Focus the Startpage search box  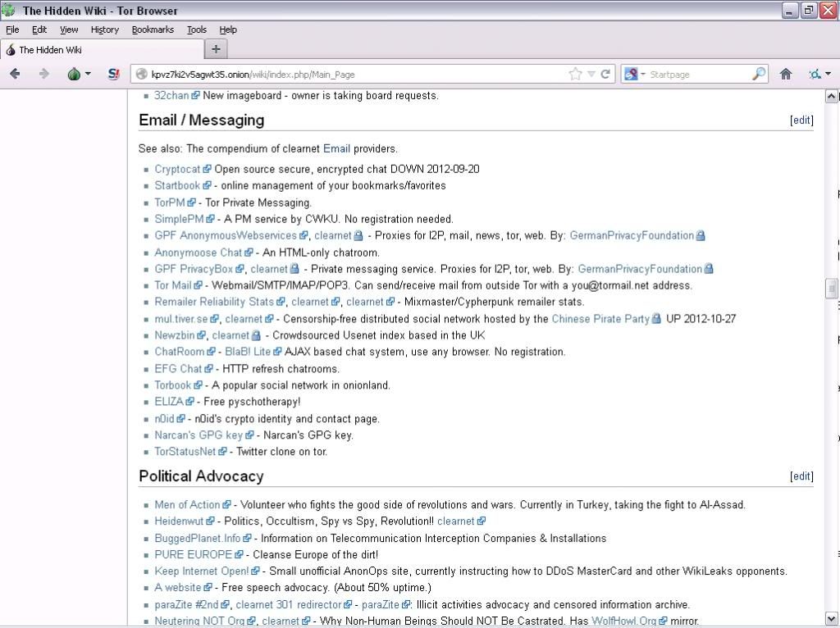[x=698, y=75]
